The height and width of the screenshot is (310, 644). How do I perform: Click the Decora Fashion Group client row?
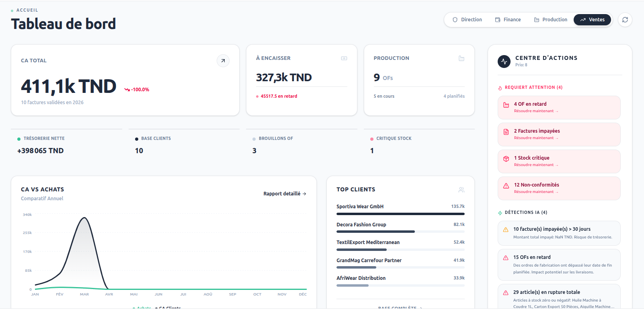[400, 225]
